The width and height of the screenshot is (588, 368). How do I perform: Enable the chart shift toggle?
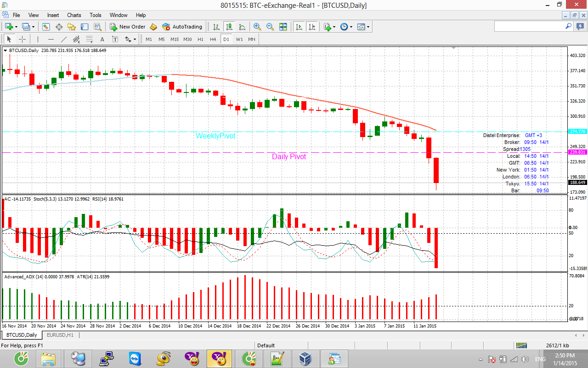click(x=312, y=27)
